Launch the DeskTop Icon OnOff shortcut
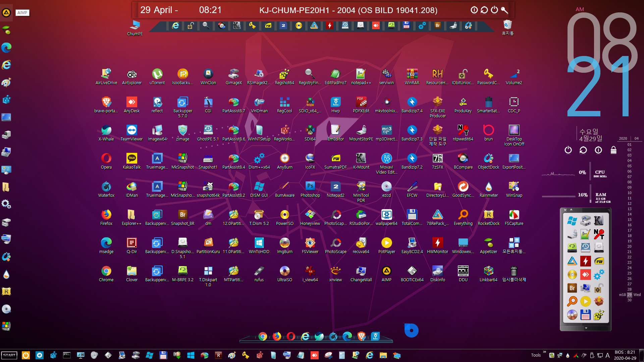644x362 pixels. (x=514, y=135)
